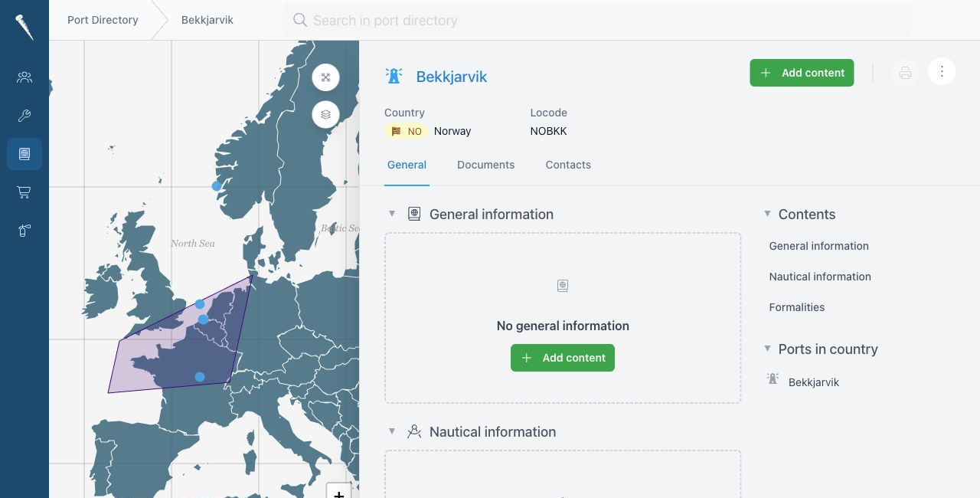The image size is (980, 498).
Task: Open the wrench maintenance sidebar icon
Action: coord(24,116)
